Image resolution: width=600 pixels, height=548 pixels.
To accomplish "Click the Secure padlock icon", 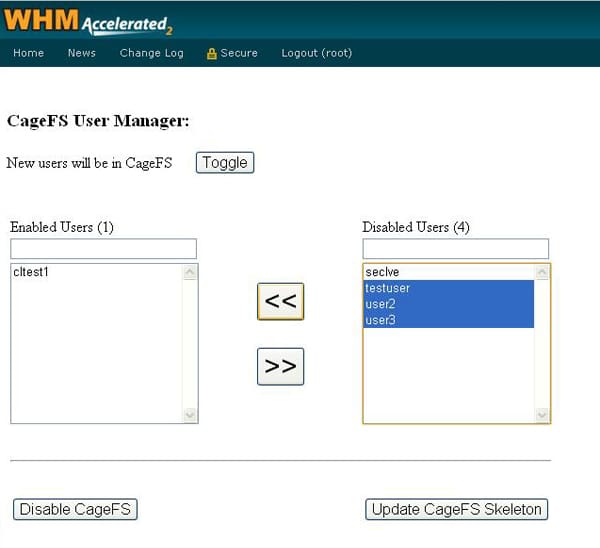I will point(212,54).
